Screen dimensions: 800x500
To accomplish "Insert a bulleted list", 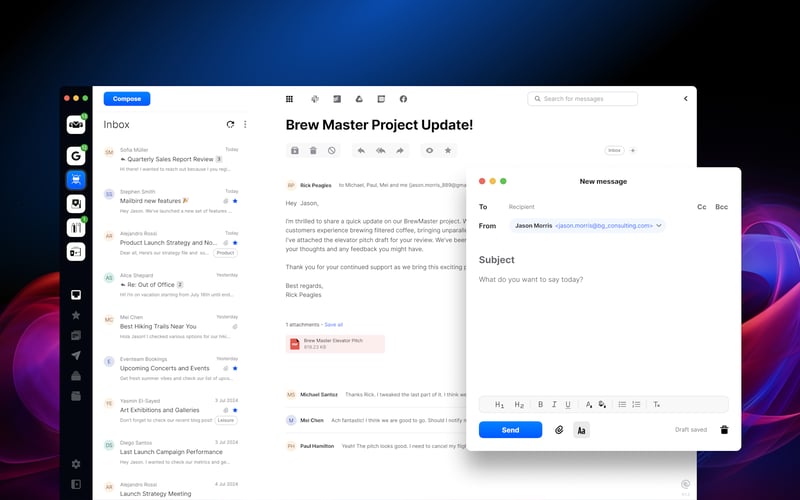I will pos(622,405).
